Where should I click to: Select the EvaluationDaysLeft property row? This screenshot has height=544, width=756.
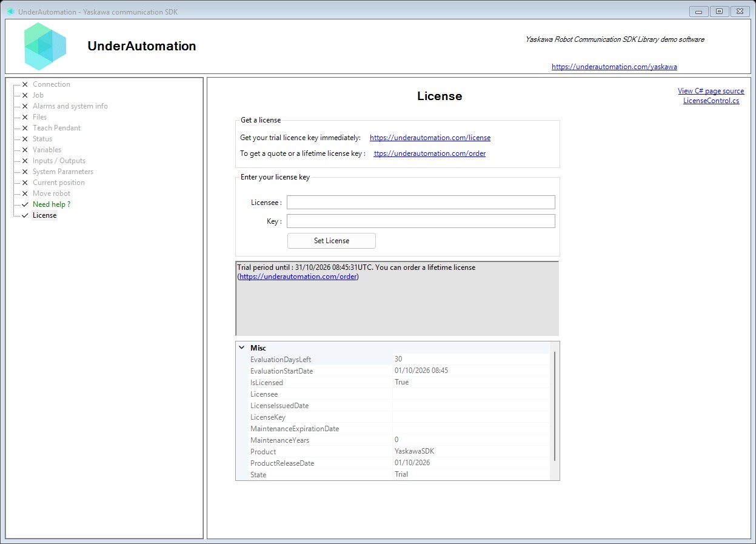pos(393,360)
